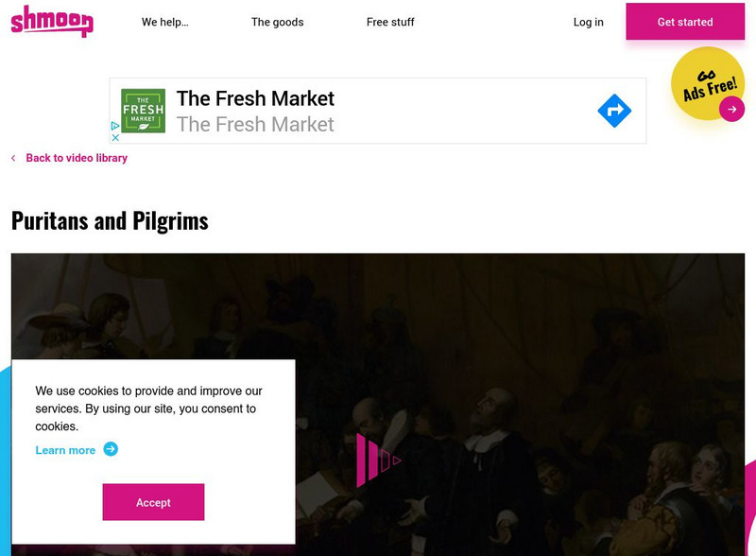Click the arrow icon next to Learn more
The width and height of the screenshot is (756, 556).
[112, 450]
